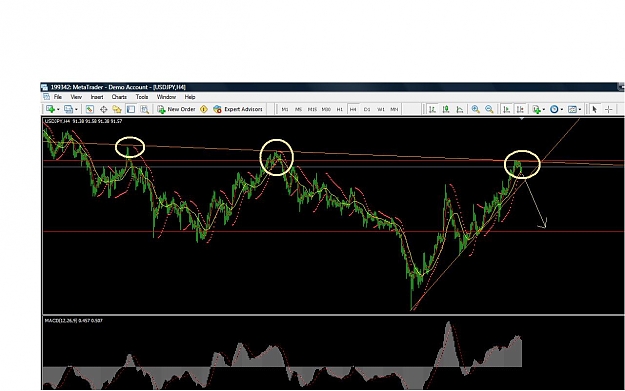Open the Help menu
Screen dimensions: 625x391
point(190,97)
